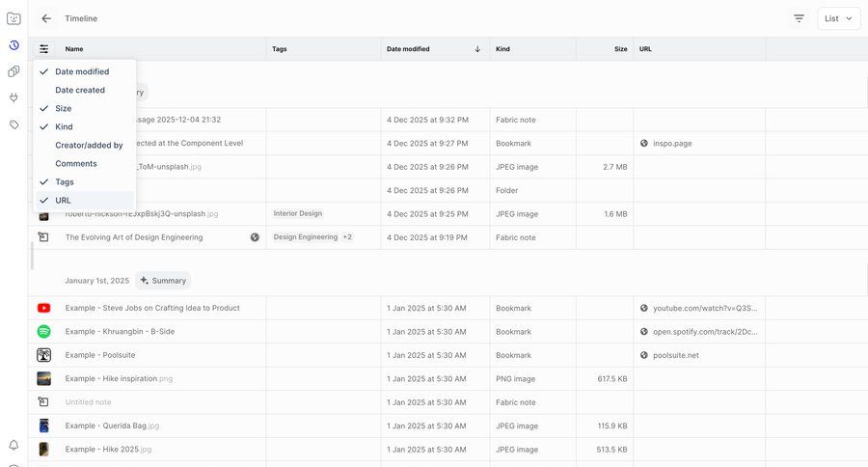Open Example - Steve Jobs on Crafting Idea

click(x=152, y=308)
